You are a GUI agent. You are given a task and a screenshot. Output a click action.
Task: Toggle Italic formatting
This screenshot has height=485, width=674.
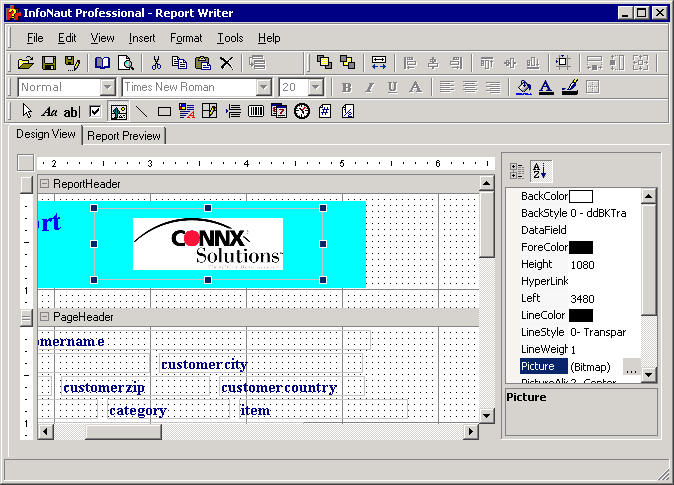point(369,87)
